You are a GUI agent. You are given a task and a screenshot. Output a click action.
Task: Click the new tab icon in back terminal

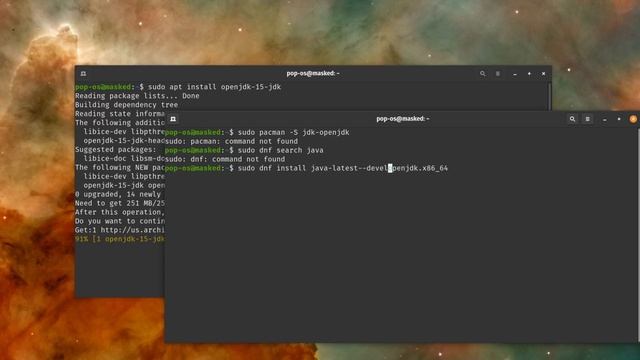pyautogui.click(x=83, y=73)
